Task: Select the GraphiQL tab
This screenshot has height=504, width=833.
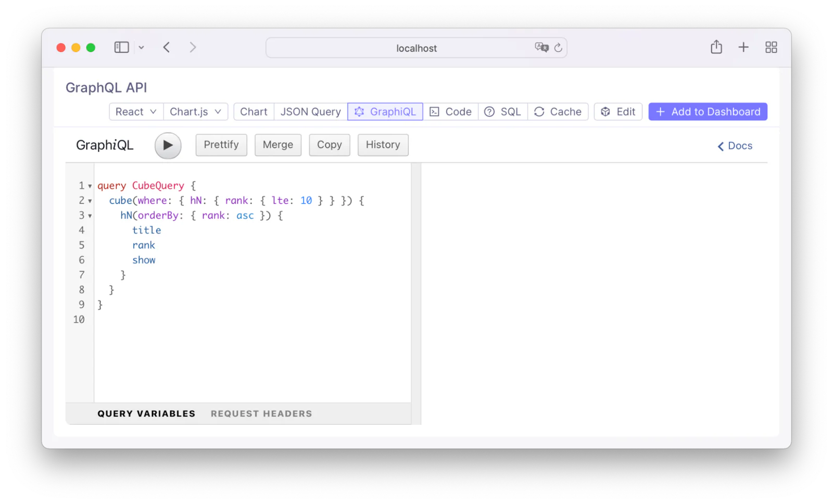Action: click(385, 112)
